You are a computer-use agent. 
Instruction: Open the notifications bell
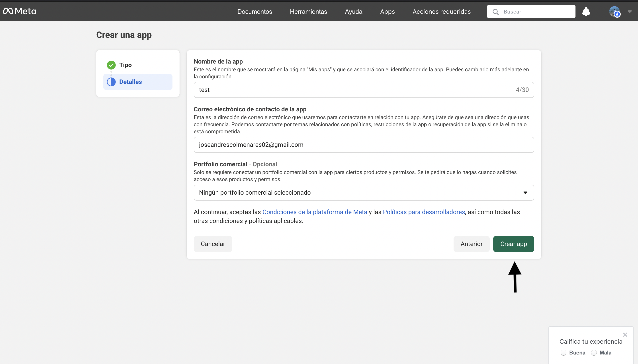pyautogui.click(x=586, y=12)
